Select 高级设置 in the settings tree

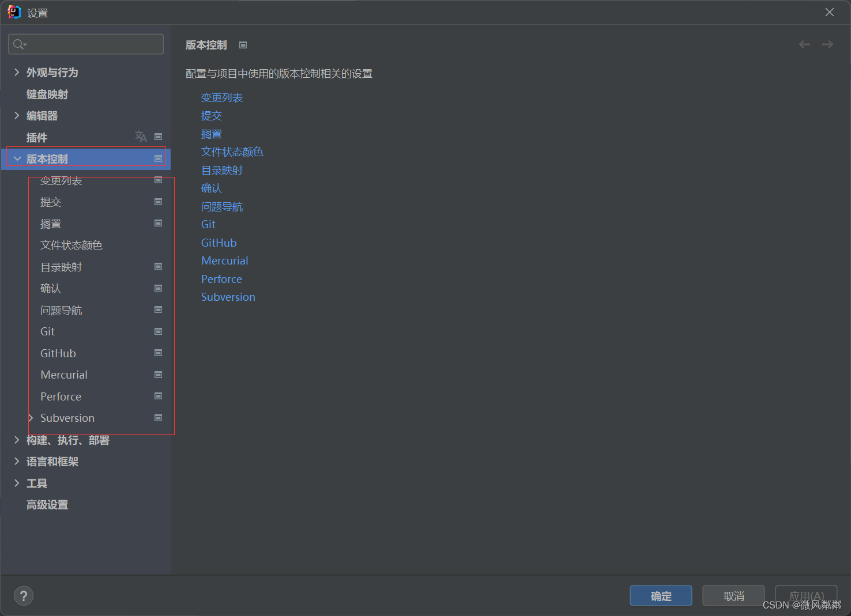[x=47, y=505]
